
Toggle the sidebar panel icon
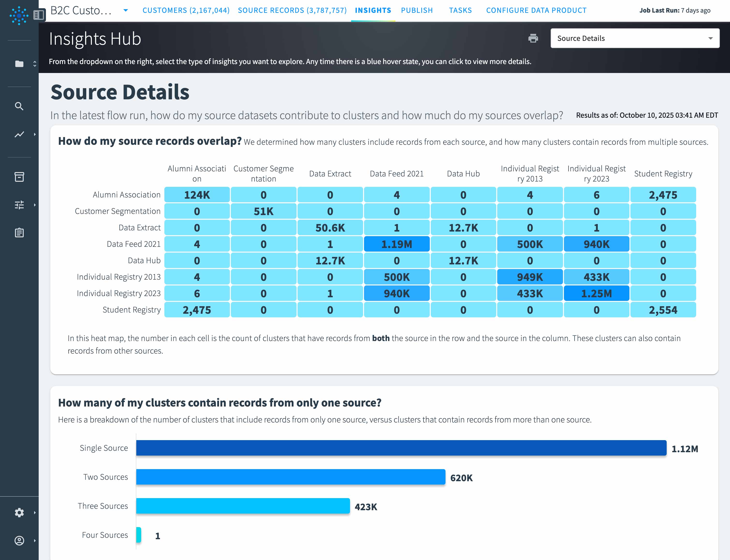(x=39, y=15)
